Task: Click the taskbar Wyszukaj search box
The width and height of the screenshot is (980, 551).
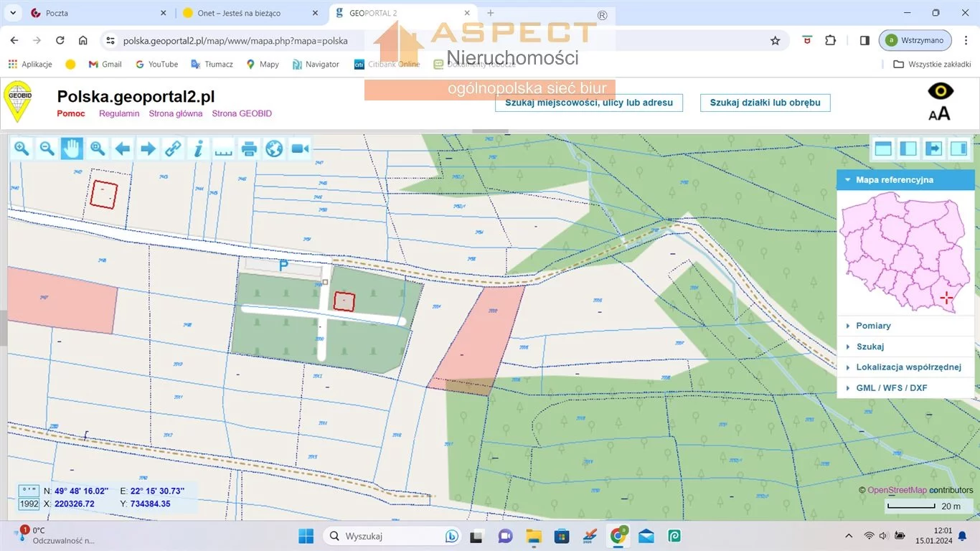Action: tap(394, 536)
